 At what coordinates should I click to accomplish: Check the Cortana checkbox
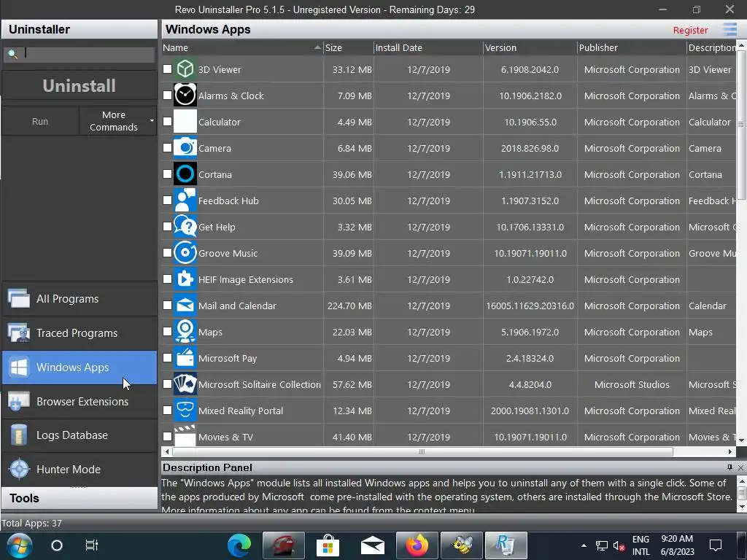(x=167, y=174)
